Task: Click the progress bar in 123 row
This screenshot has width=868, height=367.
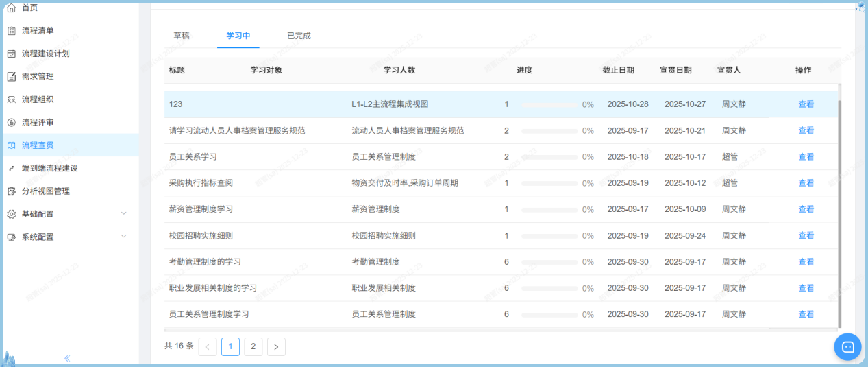Action: pyautogui.click(x=549, y=104)
